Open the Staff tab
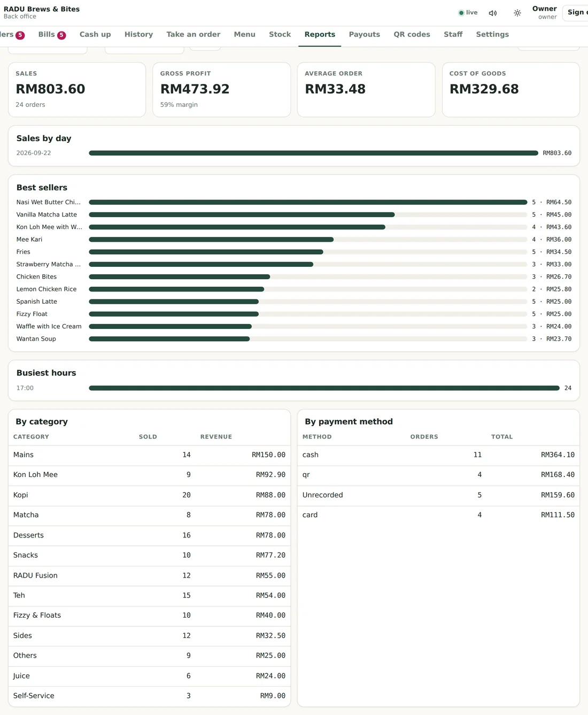 click(x=453, y=35)
